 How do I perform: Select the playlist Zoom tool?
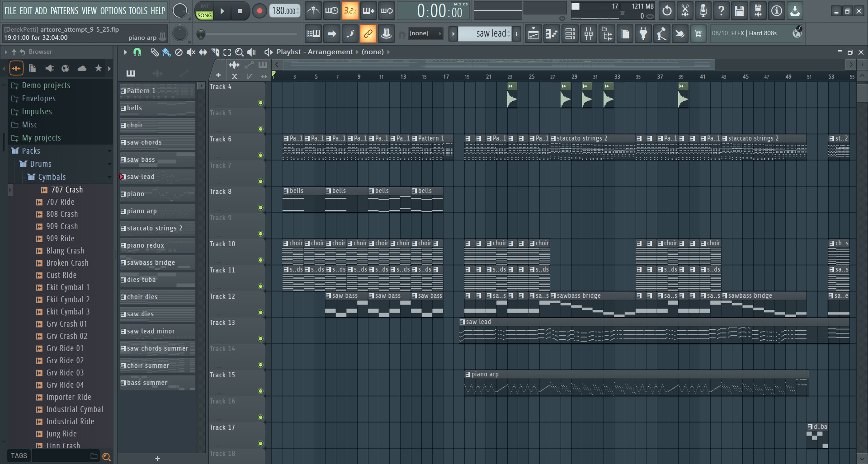point(240,52)
